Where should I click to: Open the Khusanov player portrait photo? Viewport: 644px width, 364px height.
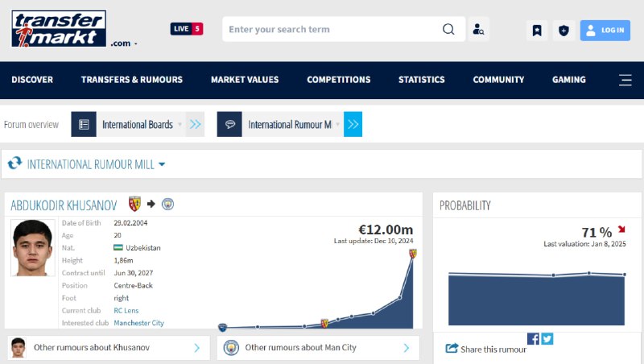click(32, 247)
